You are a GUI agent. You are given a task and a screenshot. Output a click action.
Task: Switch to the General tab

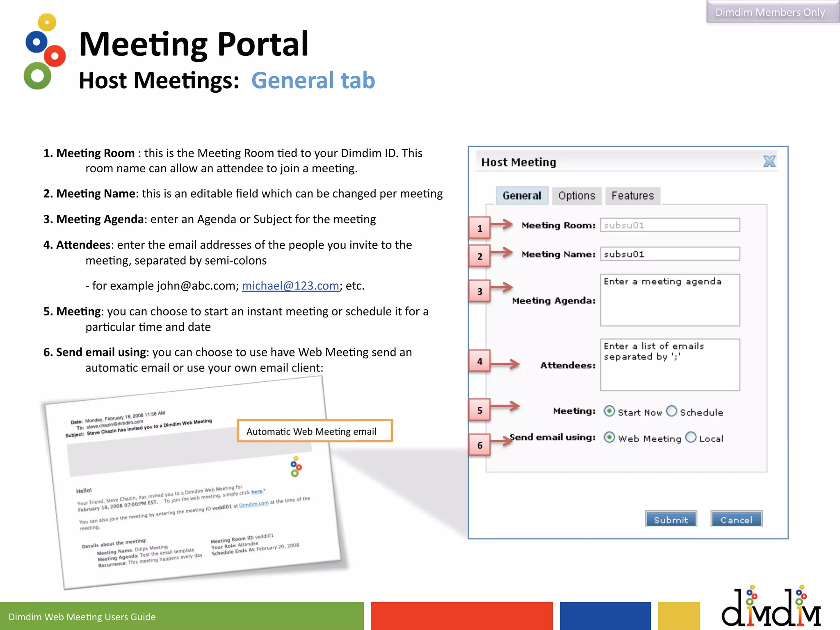click(522, 196)
